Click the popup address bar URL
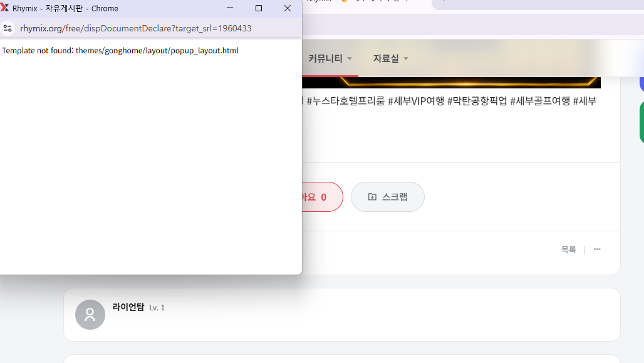 tap(135, 28)
